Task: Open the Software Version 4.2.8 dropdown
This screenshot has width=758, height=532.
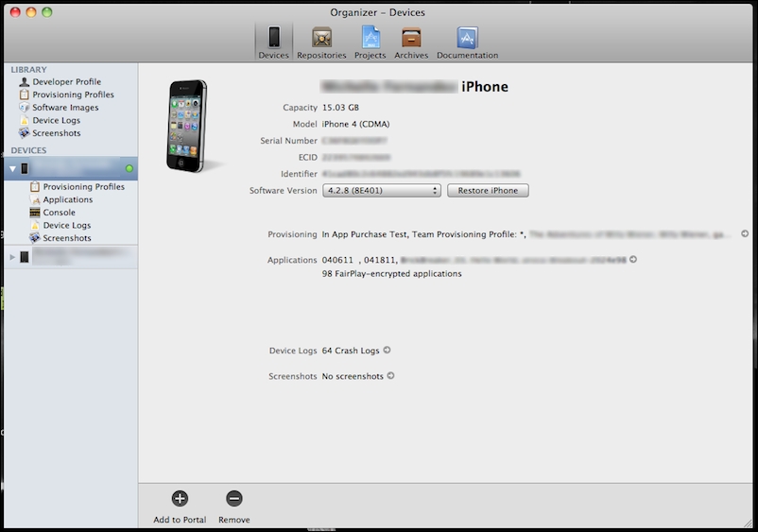Action: tap(382, 190)
